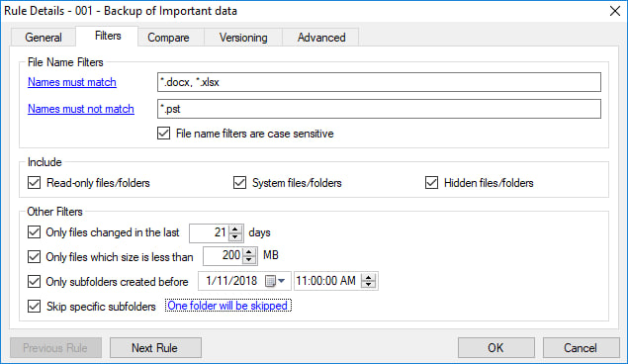Select the Compare tab
This screenshot has width=628, height=364.
168,38
